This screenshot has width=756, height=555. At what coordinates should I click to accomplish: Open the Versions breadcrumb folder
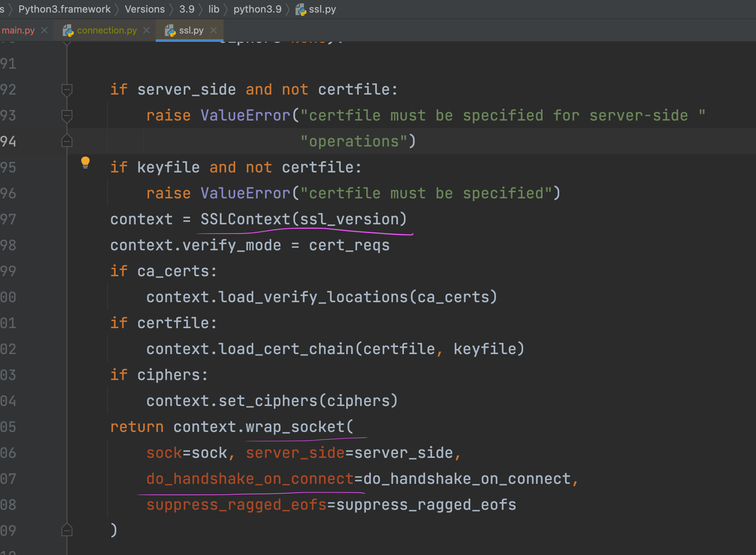[x=145, y=9]
